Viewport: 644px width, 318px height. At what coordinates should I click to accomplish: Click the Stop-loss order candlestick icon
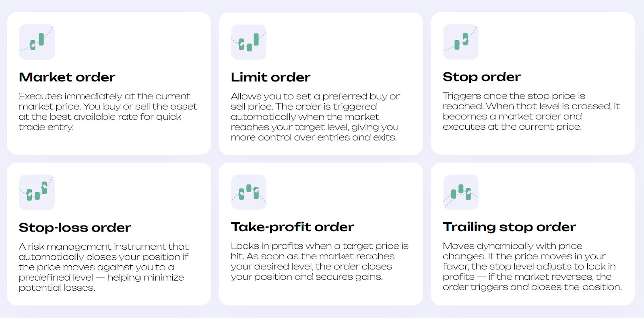point(37,192)
